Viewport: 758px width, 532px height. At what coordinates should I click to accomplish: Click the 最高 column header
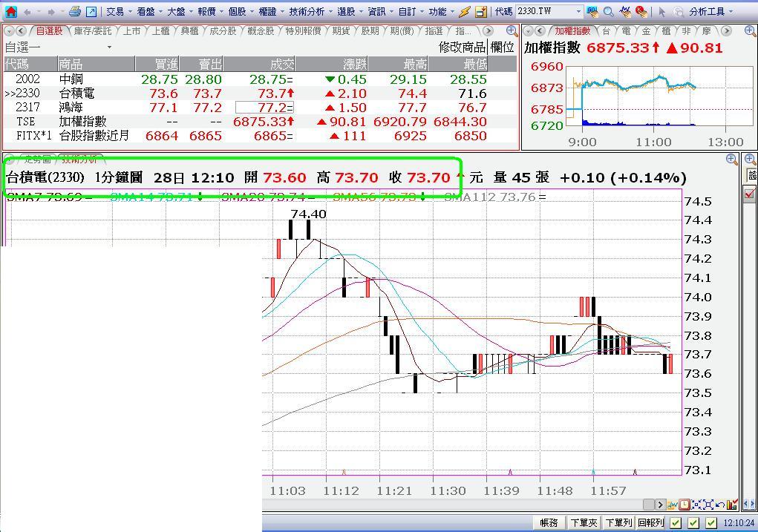coord(399,64)
